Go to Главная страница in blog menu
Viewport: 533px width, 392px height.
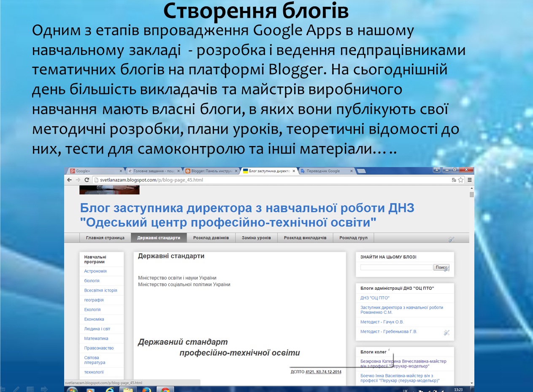tap(105, 238)
